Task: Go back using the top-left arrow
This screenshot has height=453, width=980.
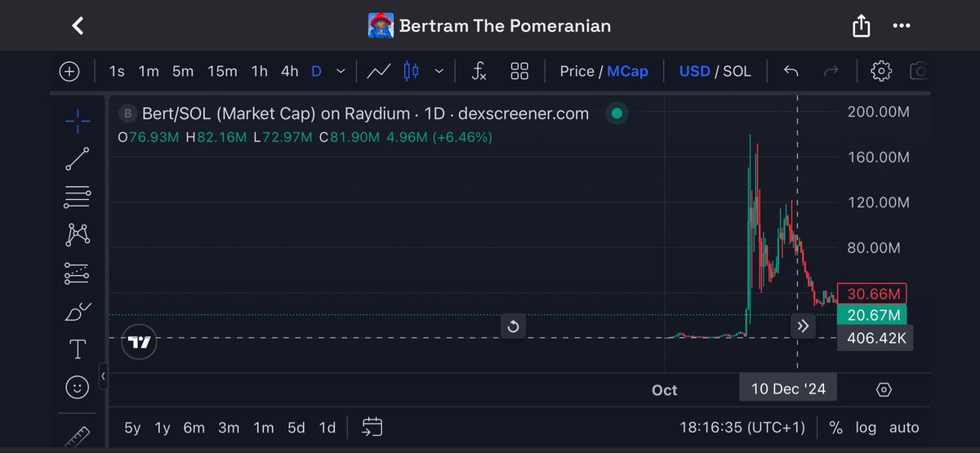Action: pyautogui.click(x=78, y=26)
